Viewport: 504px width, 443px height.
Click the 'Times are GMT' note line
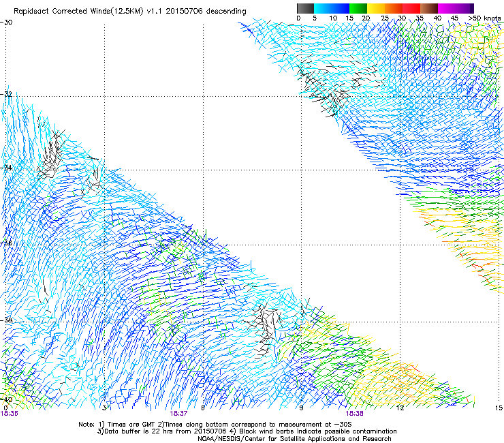[x=215, y=425]
